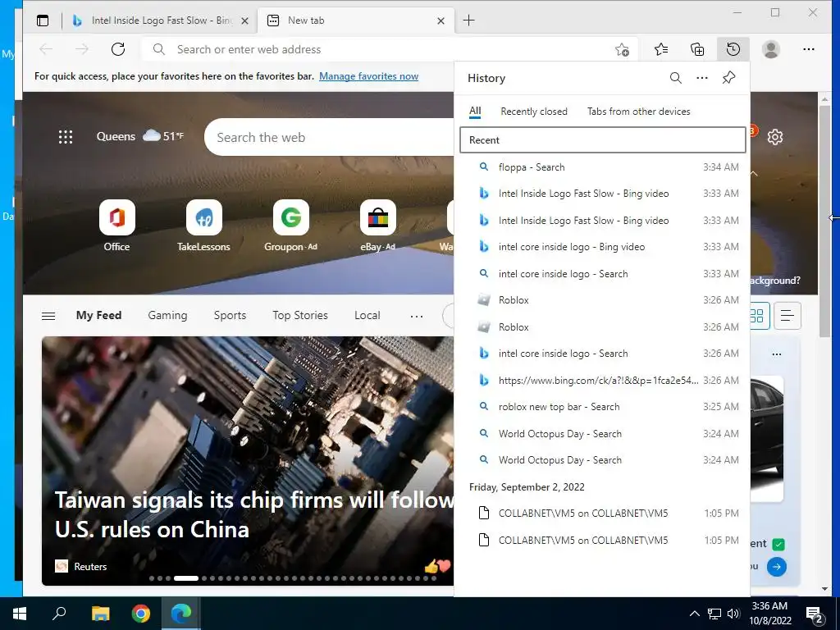The height and width of the screenshot is (630, 840).
Task: Open the Local feed tab
Action: (x=367, y=315)
